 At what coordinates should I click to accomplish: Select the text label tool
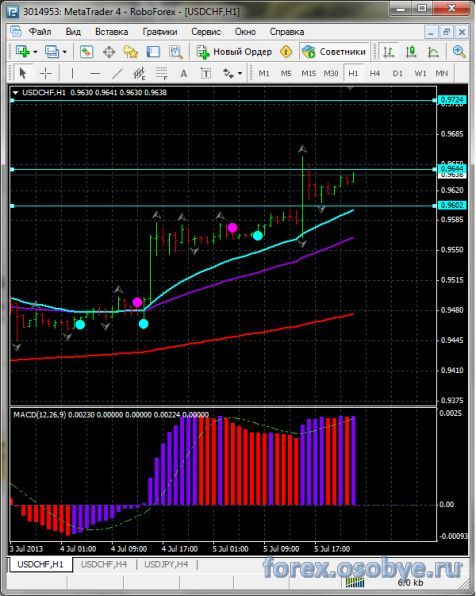(x=206, y=73)
